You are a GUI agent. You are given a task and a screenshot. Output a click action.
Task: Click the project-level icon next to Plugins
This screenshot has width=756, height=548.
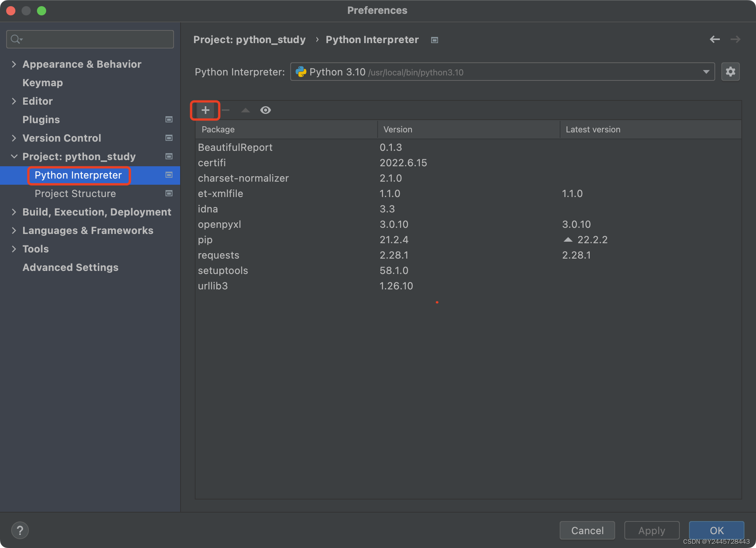pyautogui.click(x=169, y=120)
